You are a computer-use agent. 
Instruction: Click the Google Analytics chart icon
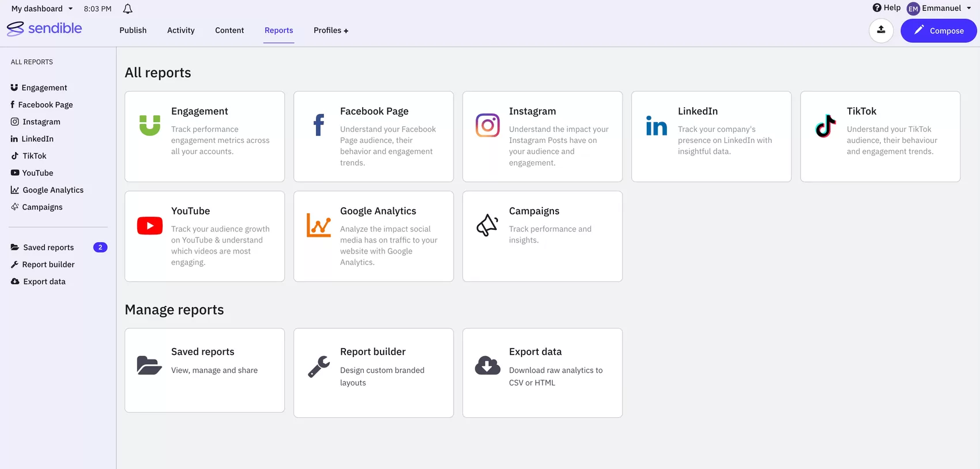click(x=319, y=225)
